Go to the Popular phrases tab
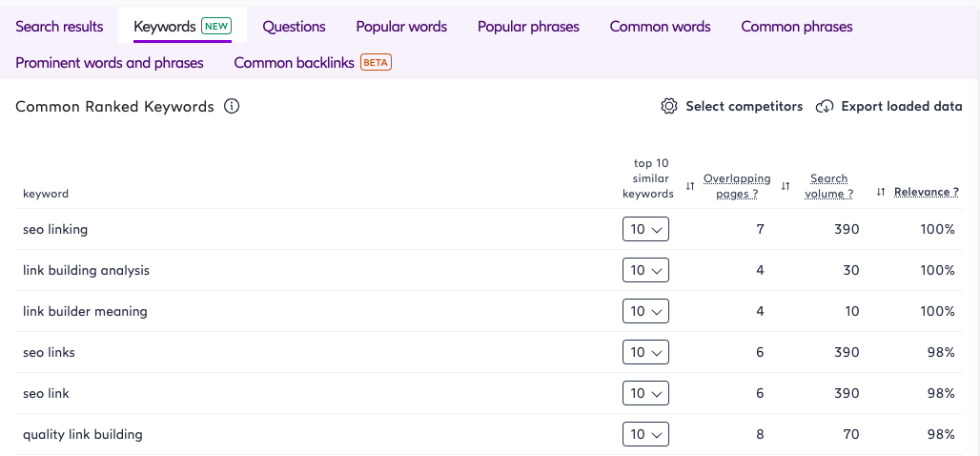 coord(528,27)
